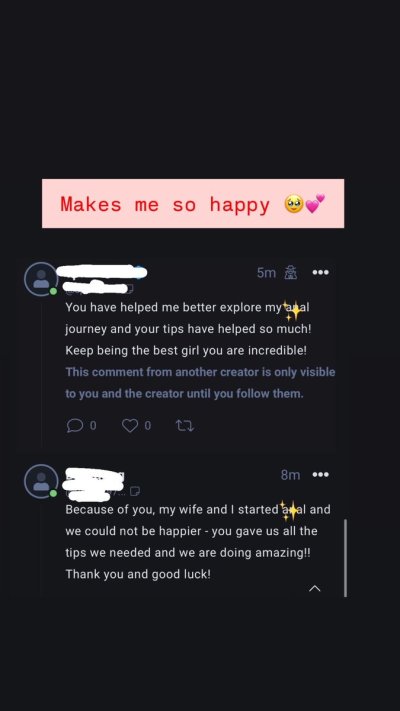Screen dimensions: 400x711
Task: Click the note icon beside the second handle
Action: click(x=135, y=491)
